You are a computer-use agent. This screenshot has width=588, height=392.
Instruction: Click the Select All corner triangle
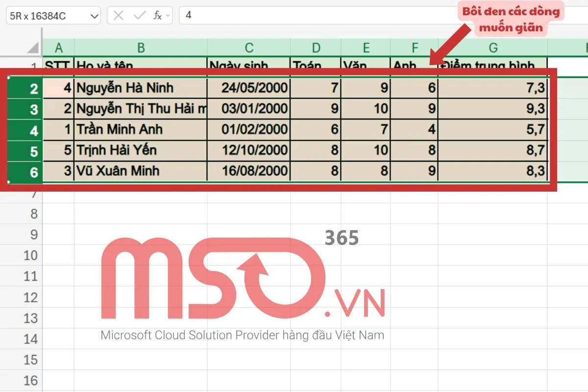pos(33,48)
